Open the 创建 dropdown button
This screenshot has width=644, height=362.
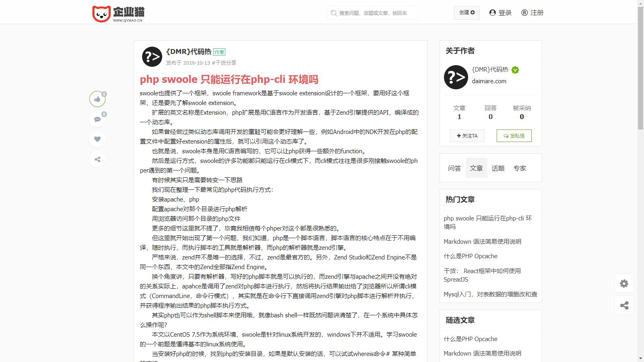tap(466, 12)
